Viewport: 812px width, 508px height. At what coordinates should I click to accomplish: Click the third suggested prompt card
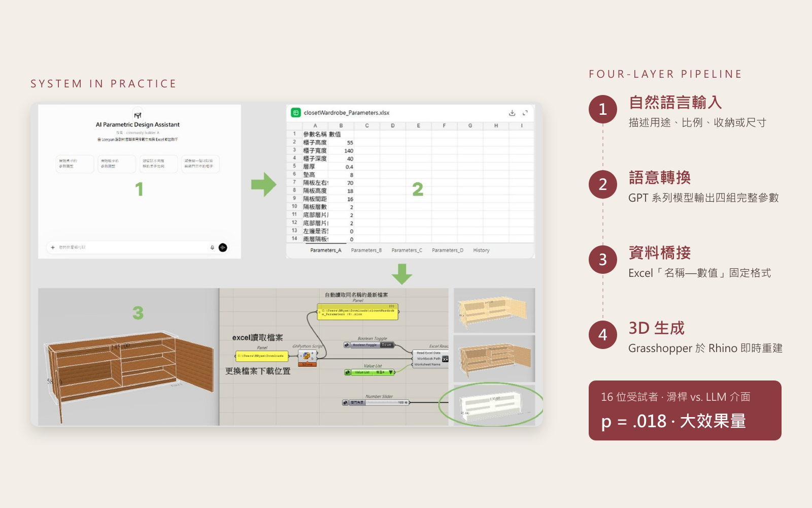click(x=158, y=164)
